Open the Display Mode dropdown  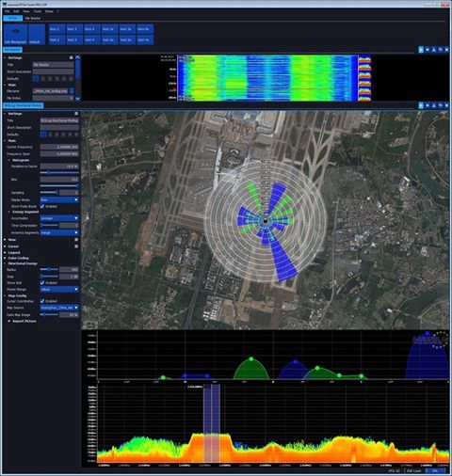coord(59,199)
